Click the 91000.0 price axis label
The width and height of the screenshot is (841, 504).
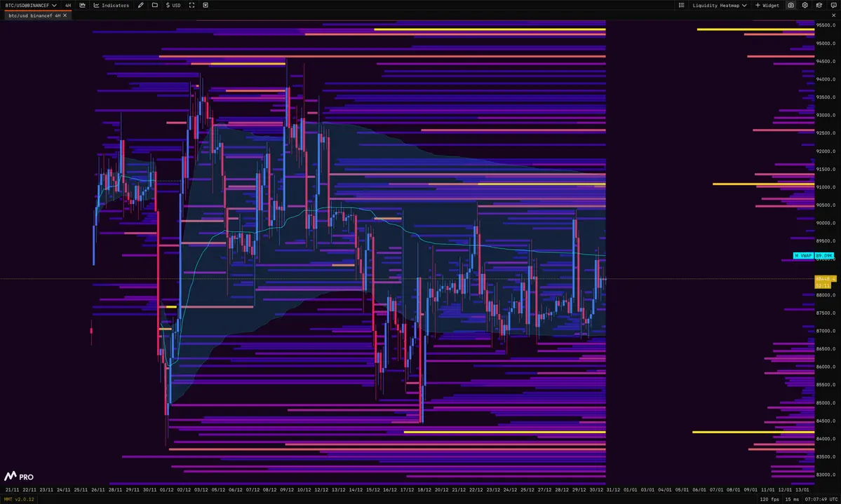point(826,187)
